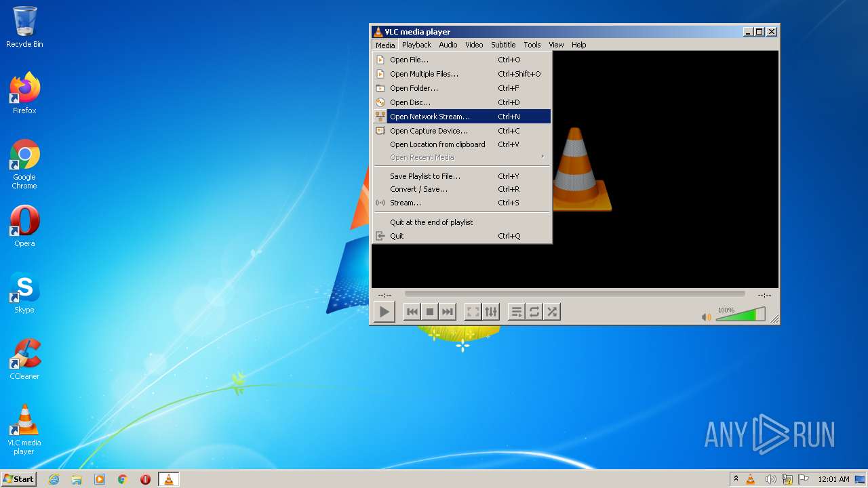Open the Audio menu
Viewport: 868px width, 488px height.
(448, 45)
